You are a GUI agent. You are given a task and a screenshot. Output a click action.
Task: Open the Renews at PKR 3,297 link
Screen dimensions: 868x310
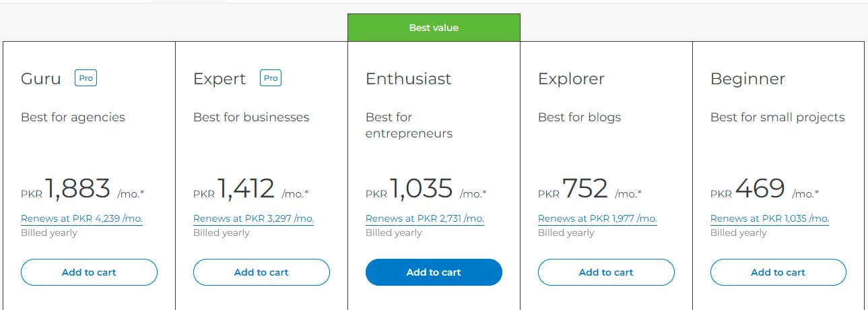pos(254,218)
